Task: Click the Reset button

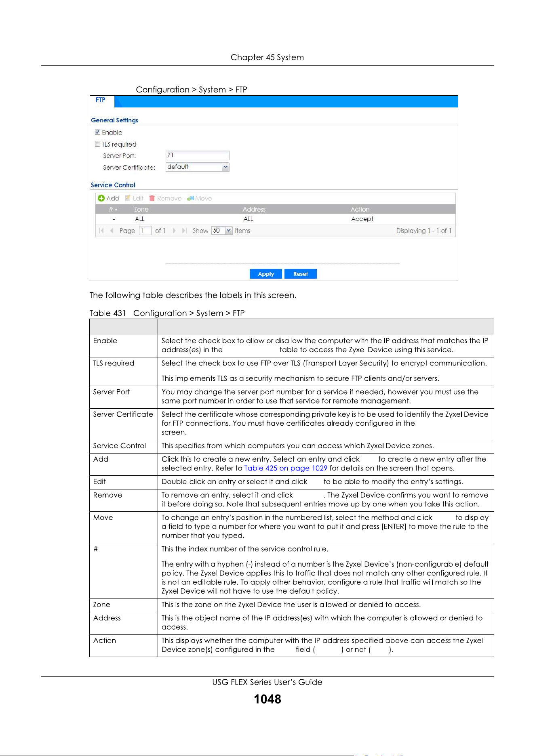Action: click(301, 274)
